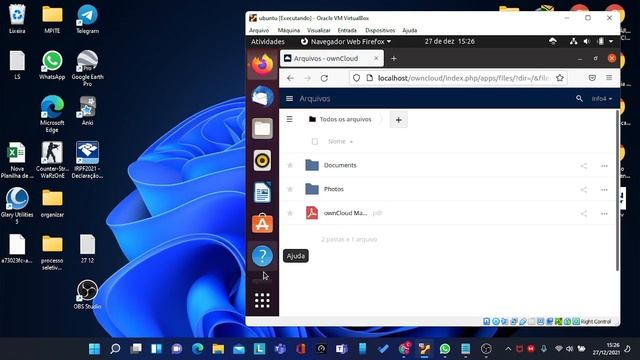This screenshot has width=640, height=360.
Task: Favorite the Documents folder with its star
Action: pos(290,165)
